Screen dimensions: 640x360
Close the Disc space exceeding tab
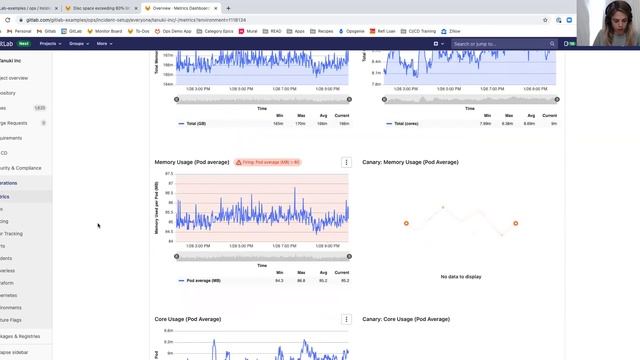(x=136, y=8)
